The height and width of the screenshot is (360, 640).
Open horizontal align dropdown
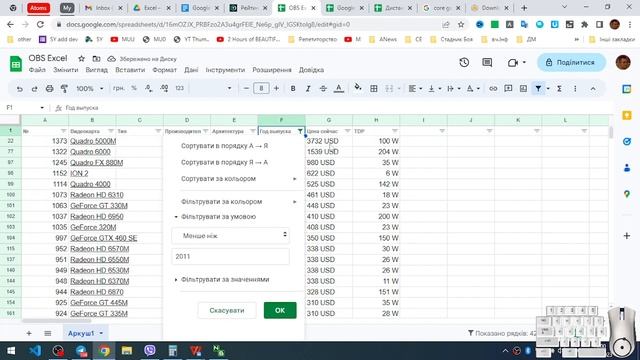tap(415, 89)
